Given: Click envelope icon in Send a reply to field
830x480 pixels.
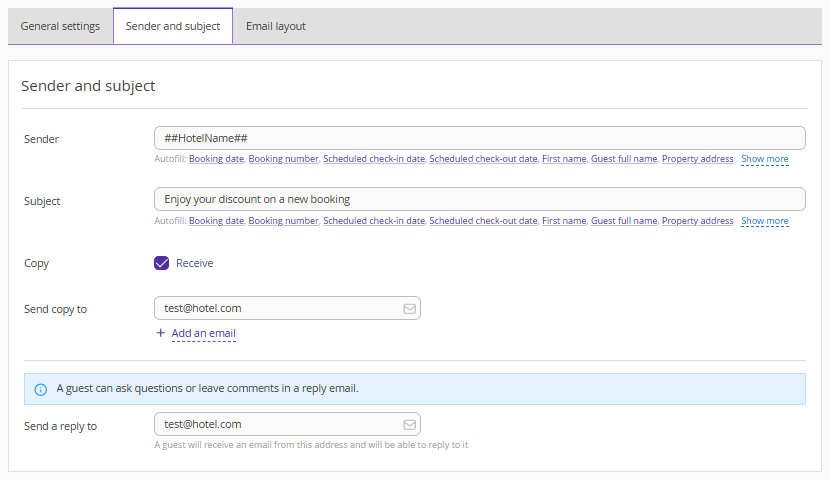Looking at the screenshot, I should click(x=409, y=424).
